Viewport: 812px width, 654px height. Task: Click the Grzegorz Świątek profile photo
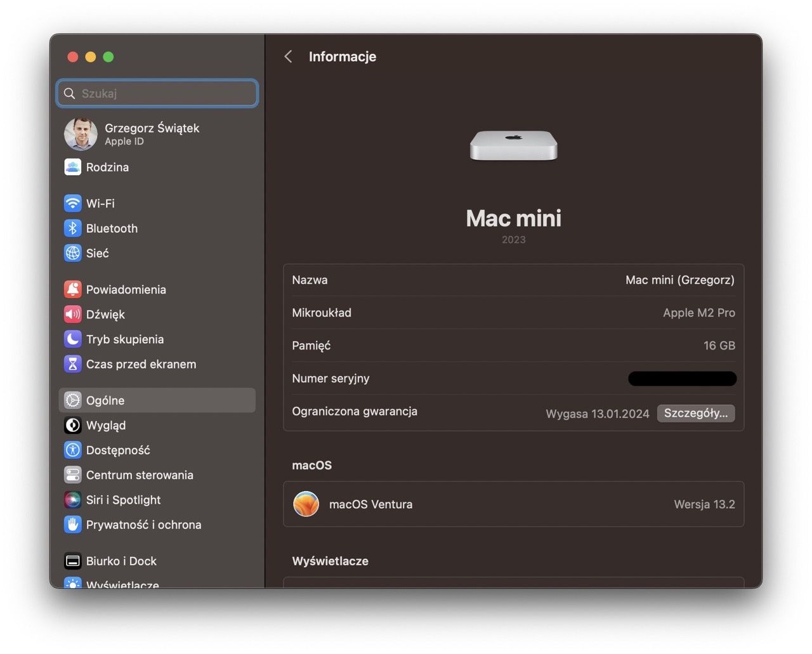pos(81,134)
